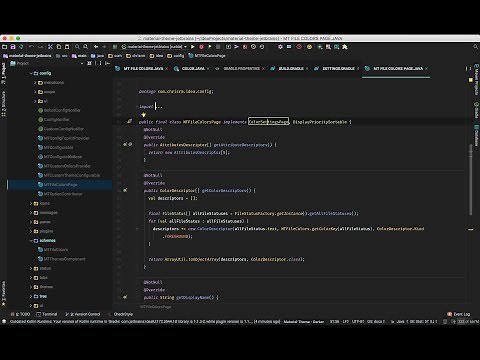Screen dimensions: 480x360
Task: Expand the tree folder in project view
Action: [x=31, y=296]
